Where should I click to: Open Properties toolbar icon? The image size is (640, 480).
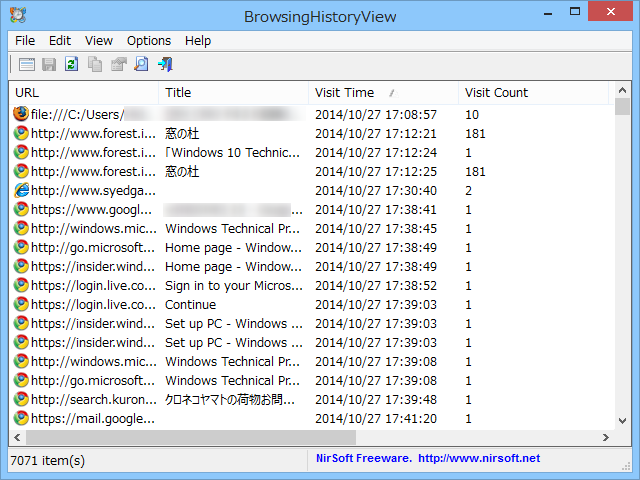coord(118,64)
